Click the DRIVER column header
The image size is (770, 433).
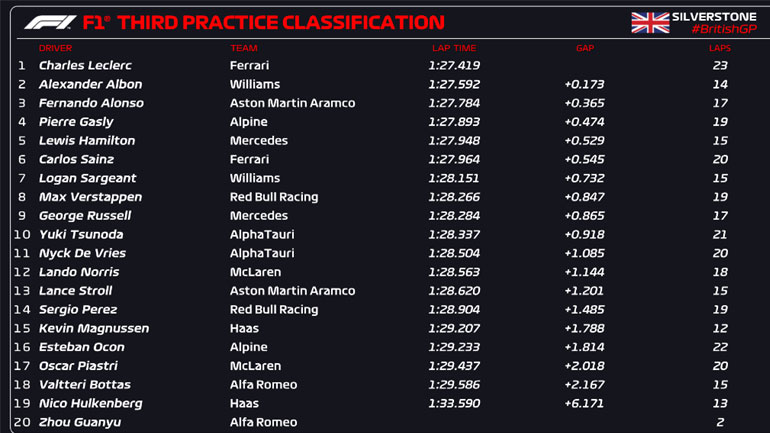[55, 48]
